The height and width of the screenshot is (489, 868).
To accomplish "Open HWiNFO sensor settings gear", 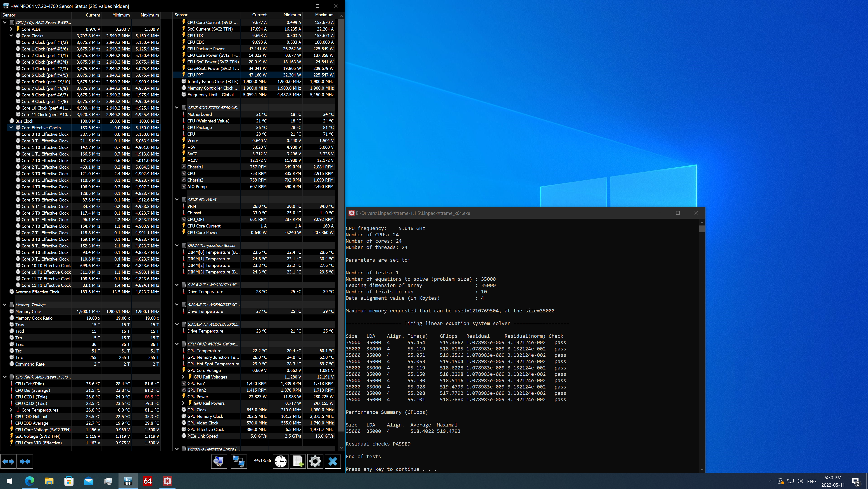I will click(x=315, y=461).
